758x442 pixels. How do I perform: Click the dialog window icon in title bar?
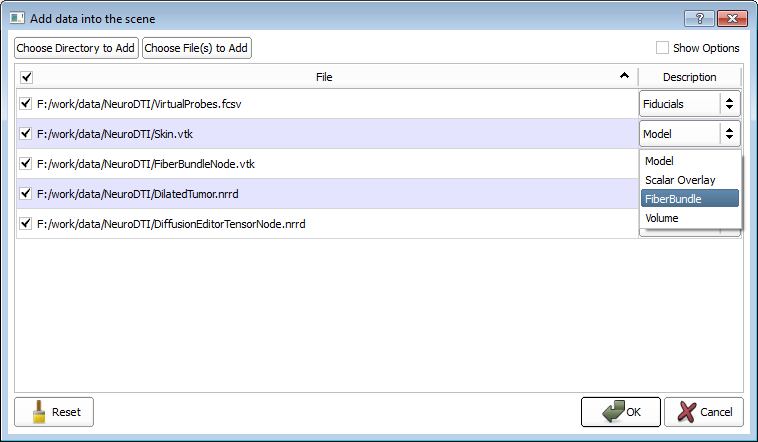(x=17, y=18)
